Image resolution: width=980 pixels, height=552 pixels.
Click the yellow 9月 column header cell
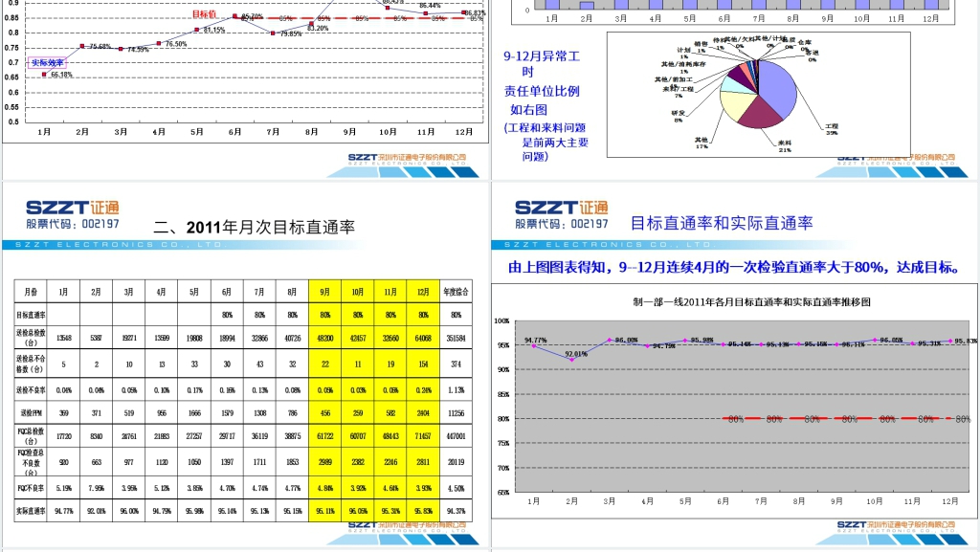click(x=325, y=292)
